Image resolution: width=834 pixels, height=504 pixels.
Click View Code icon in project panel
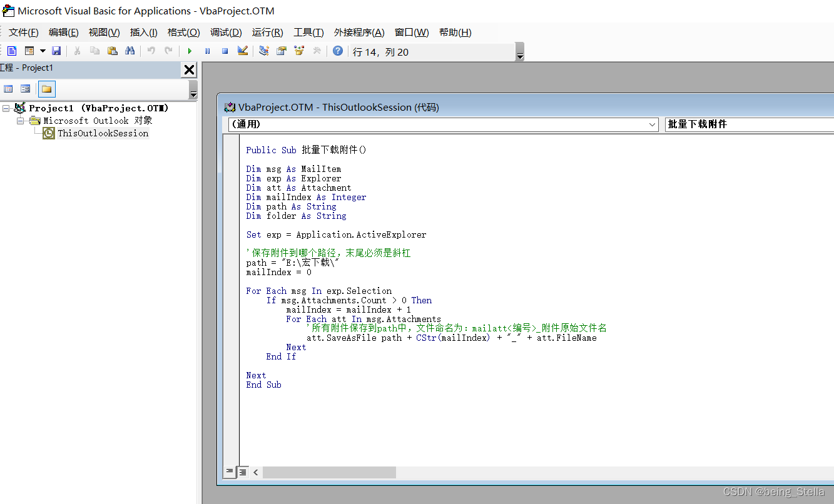pyautogui.click(x=8, y=89)
